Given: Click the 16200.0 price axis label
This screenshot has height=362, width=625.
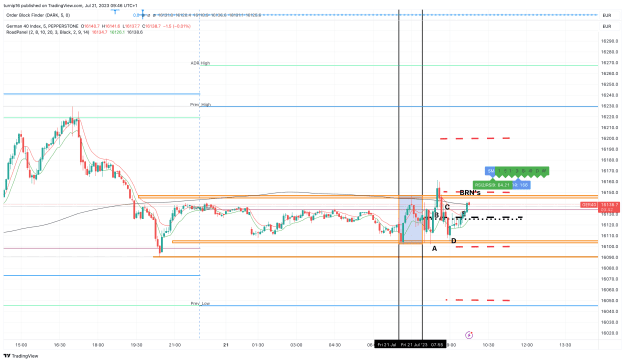Looking at the screenshot, I should (610, 138).
